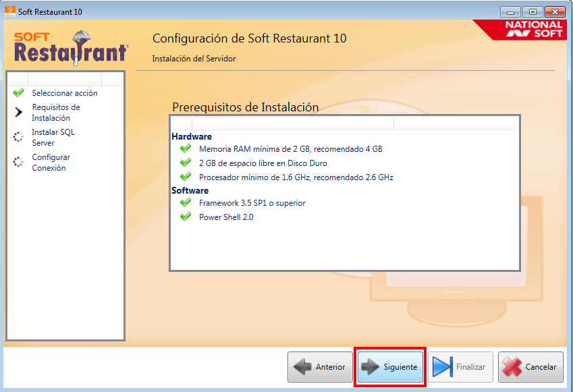Click the arrow marker beside Requisitos de Instalación

(18, 112)
